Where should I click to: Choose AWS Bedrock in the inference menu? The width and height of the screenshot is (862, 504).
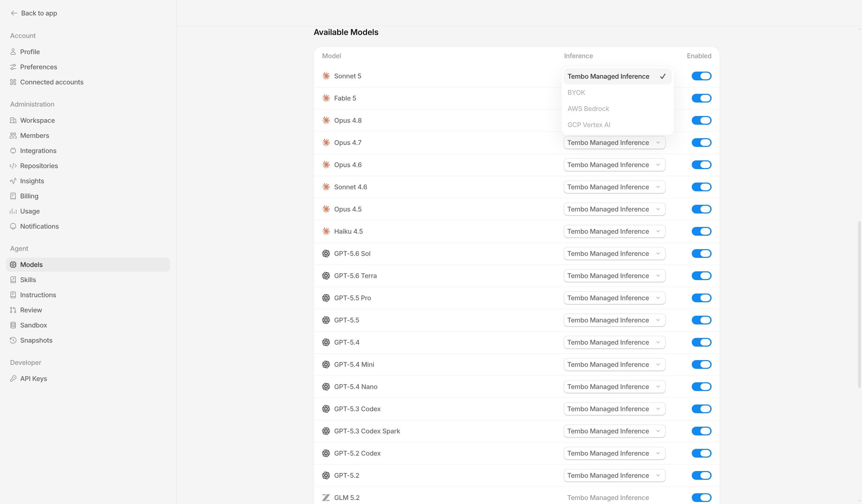[x=617, y=108]
